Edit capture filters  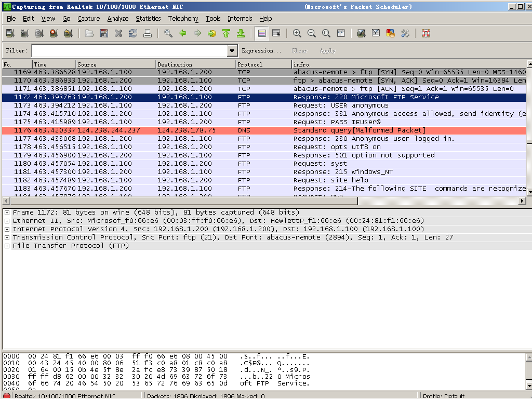(x=362, y=33)
